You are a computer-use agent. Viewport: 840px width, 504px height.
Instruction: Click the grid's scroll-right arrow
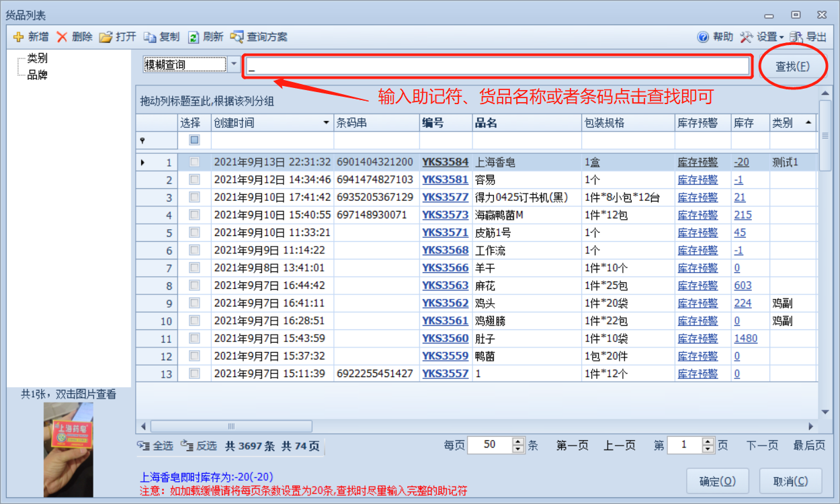pyautogui.click(x=811, y=426)
